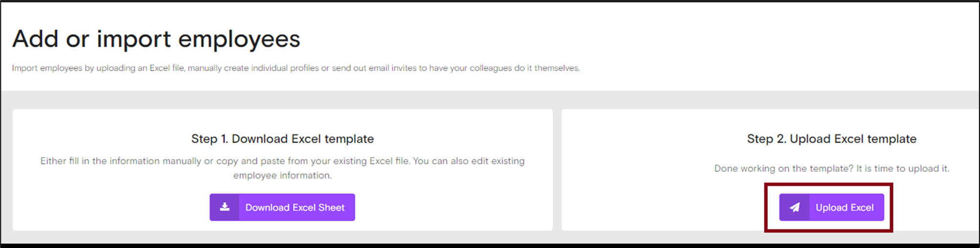Click empty space left of Download Excel Sheet

point(122,207)
